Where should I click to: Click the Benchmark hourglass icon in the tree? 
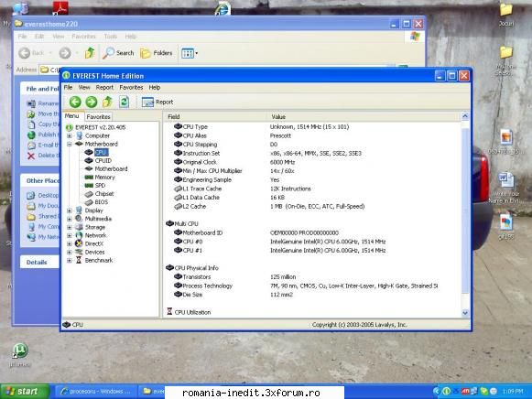click(x=79, y=260)
